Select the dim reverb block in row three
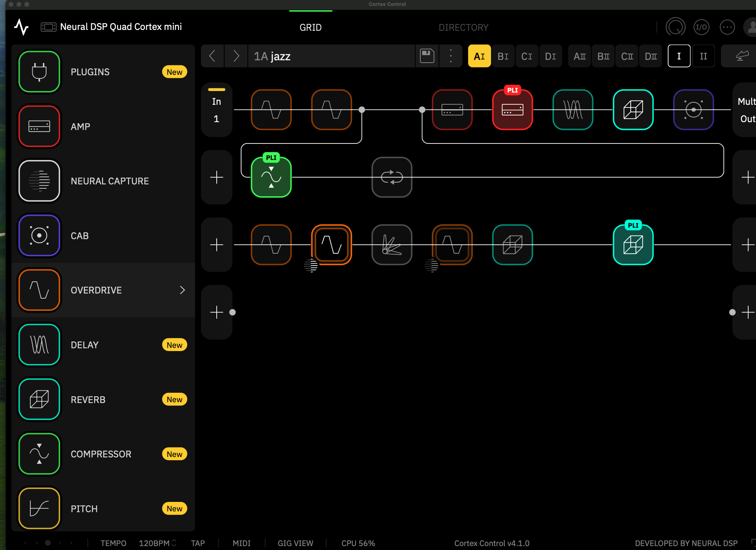Image resolution: width=756 pixels, height=550 pixels. pyautogui.click(x=513, y=245)
